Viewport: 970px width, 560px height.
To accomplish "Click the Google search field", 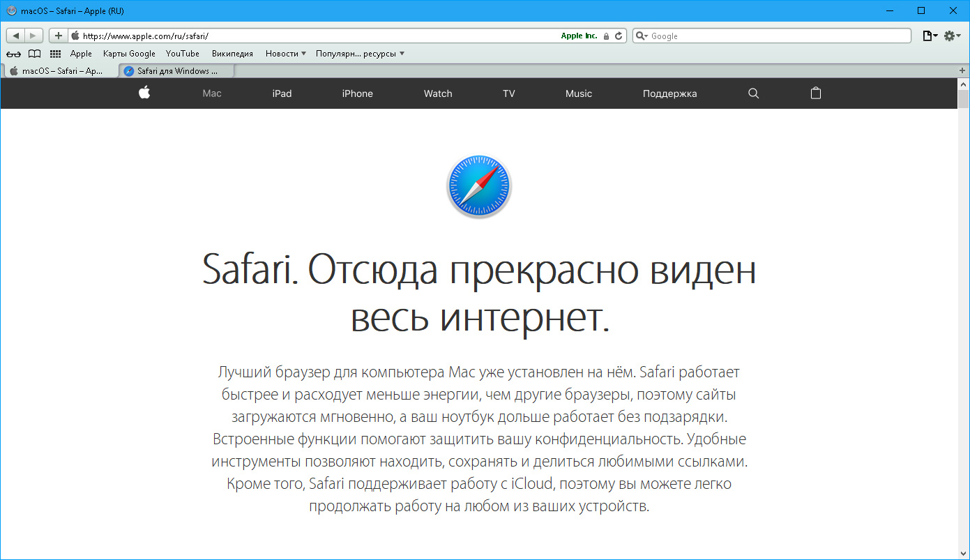I will click(772, 36).
